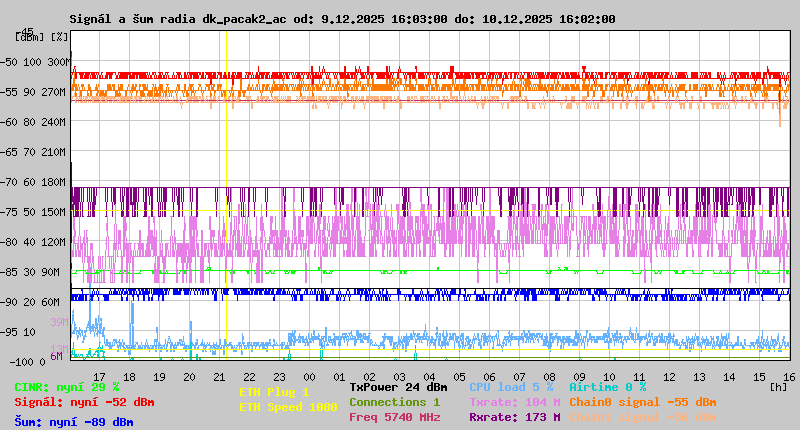The height and width of the screenshot is (430, 800).
Task: Select the Freq 5740 MHz legend label
Action: pyautogui.click(x=394, y=417)
